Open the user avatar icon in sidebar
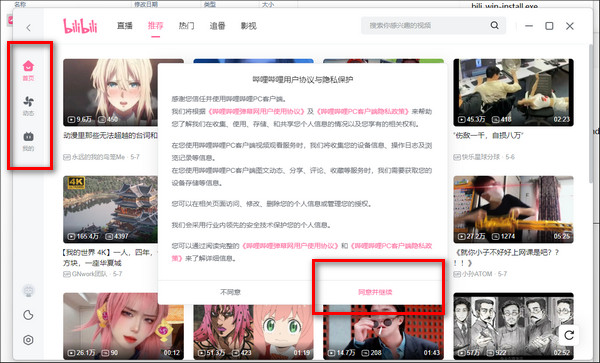The height and width of the screenshot is (363, 600). pyautogui.click(x=28, y=291)
